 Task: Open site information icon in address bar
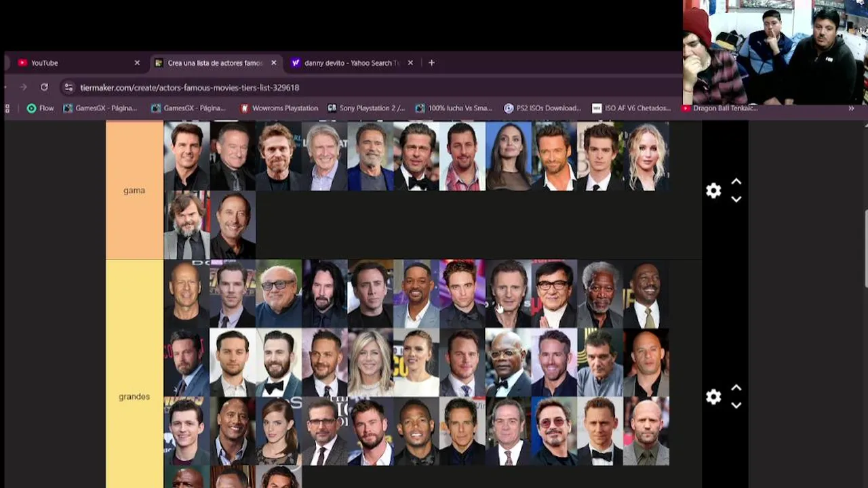tap(68, 87)
